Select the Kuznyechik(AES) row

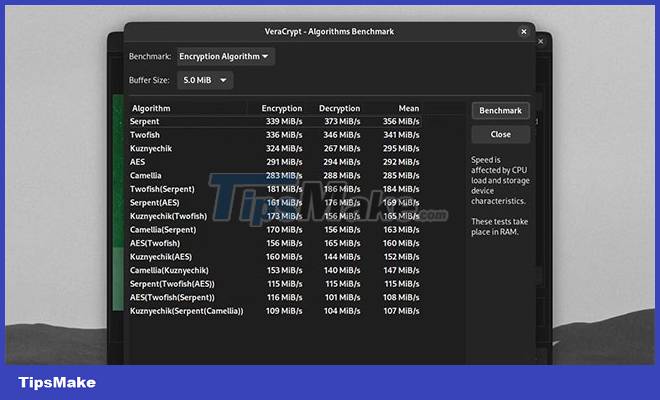pos(275,256)
